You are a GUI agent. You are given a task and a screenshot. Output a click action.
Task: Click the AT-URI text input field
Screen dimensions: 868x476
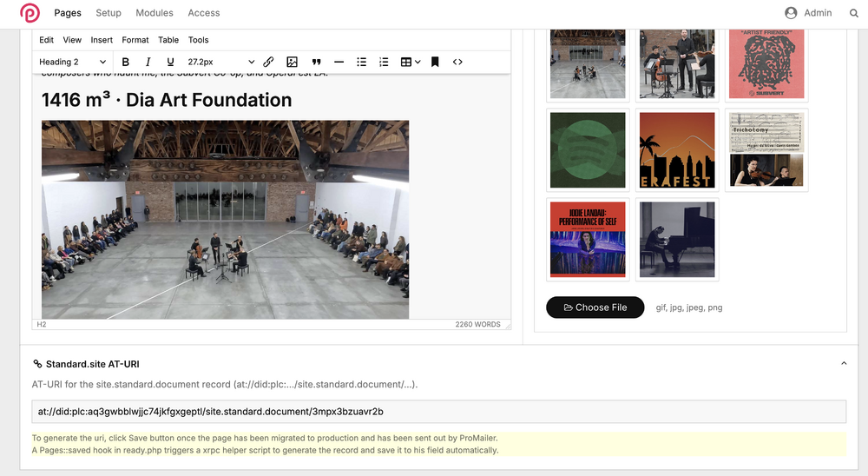pos(438,412)
